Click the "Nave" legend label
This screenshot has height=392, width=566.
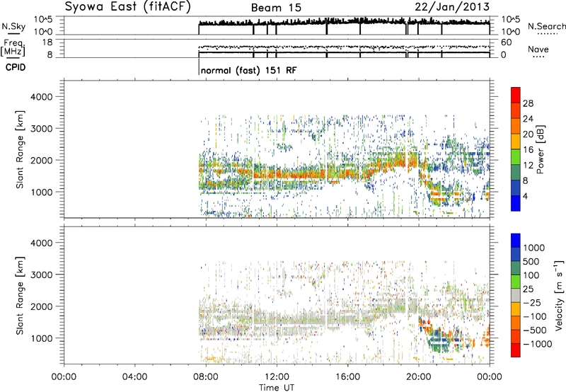[x=538, y=49]
